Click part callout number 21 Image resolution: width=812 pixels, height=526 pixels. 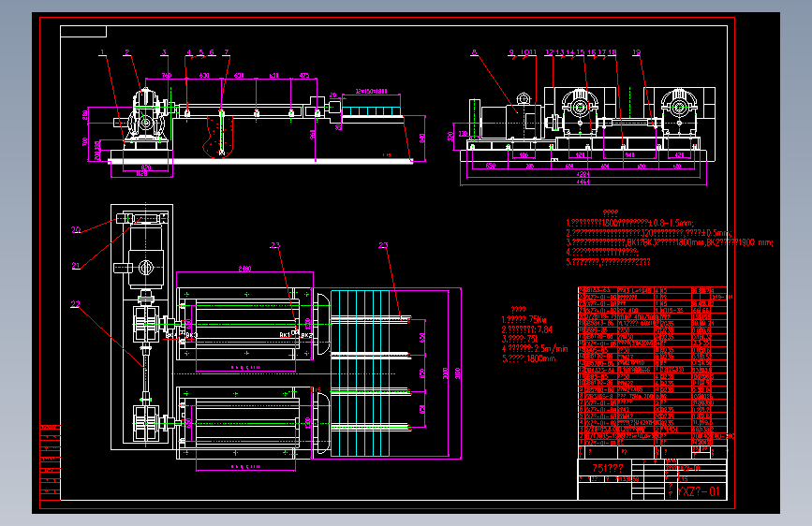[x=76, y=266]
